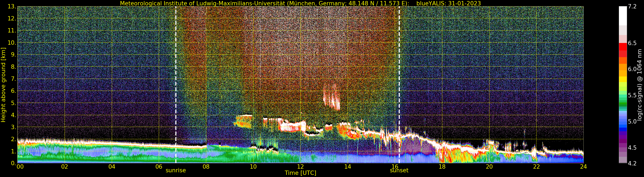Click the bright cirrus streaks near 13 UTC

(x=332, y=98)
